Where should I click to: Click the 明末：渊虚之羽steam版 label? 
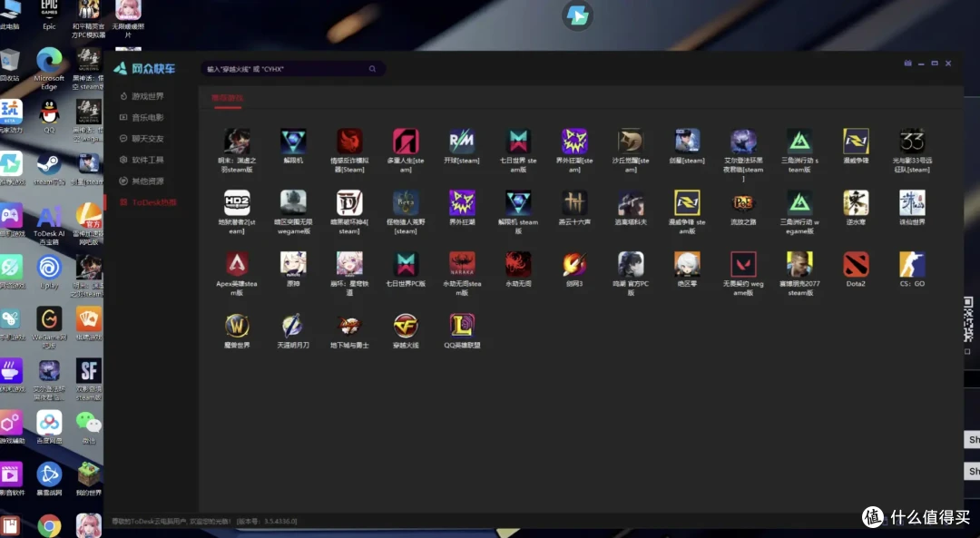237,165
